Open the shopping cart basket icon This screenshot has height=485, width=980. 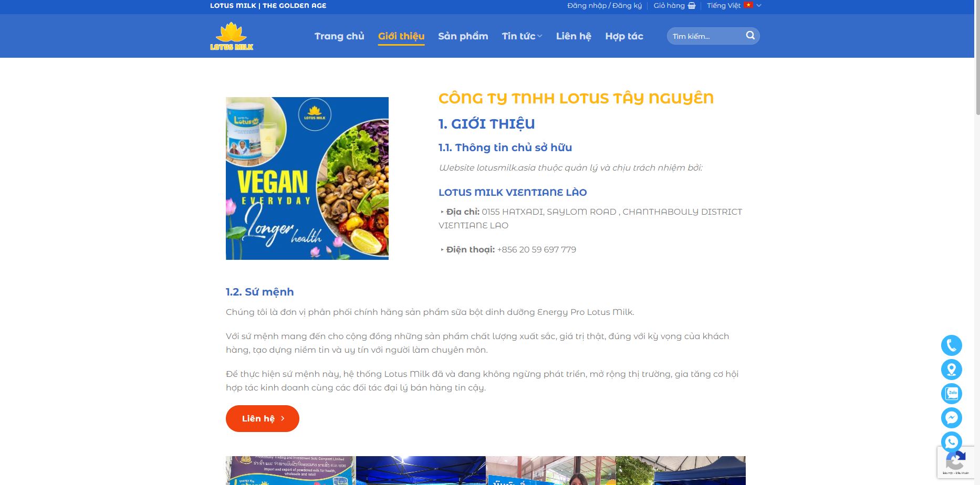[692, 6]
